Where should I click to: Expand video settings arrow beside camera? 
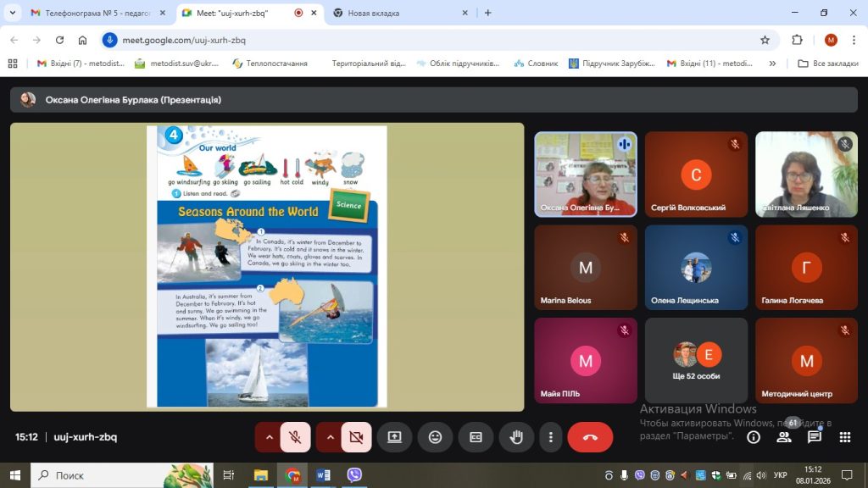pos(330,437)
